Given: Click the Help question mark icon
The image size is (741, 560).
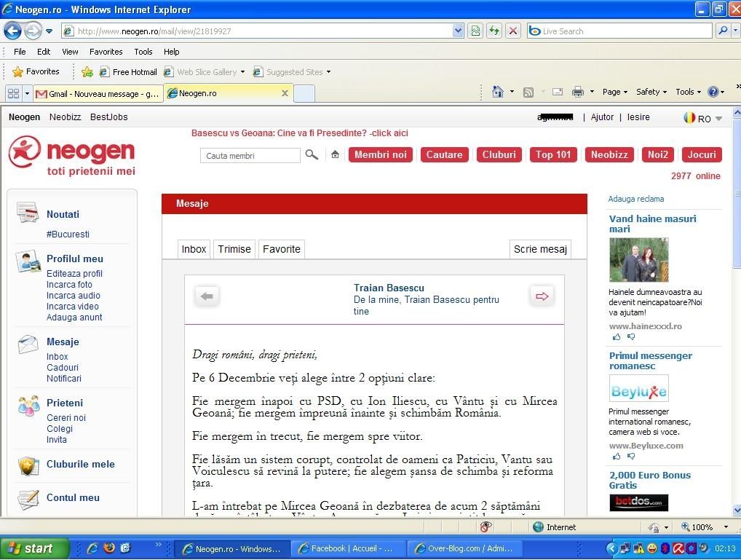Looking at the screenshot, I should tap(713, 92).
